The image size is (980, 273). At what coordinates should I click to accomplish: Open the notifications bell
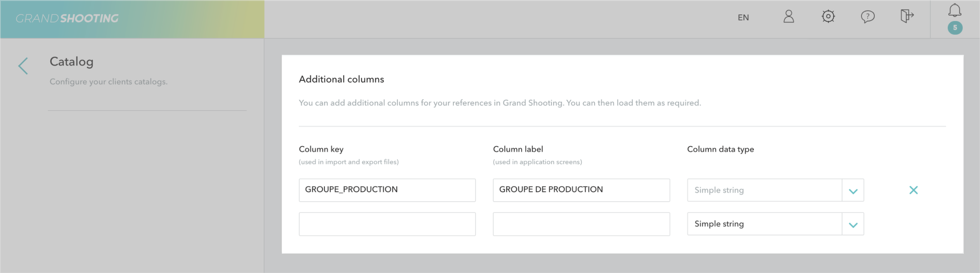click(954, 10)
